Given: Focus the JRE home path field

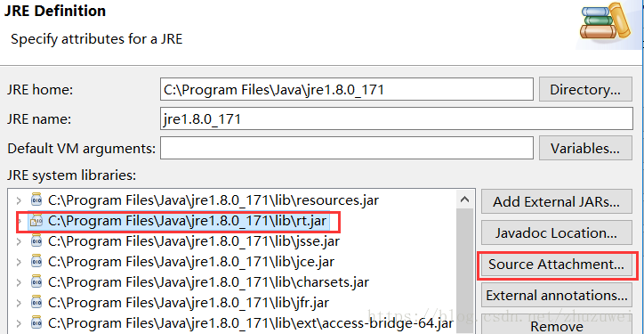Looking at the screenshot, I should pos(347,89).
